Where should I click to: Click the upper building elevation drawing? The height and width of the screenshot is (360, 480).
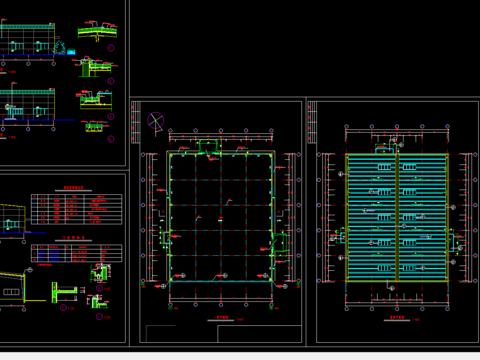tap(27, 40)
